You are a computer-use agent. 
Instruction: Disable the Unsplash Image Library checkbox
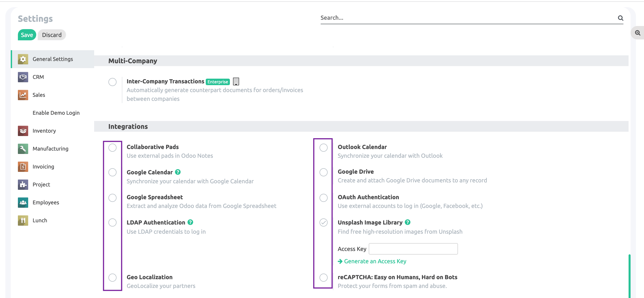(x=324, y=222)
